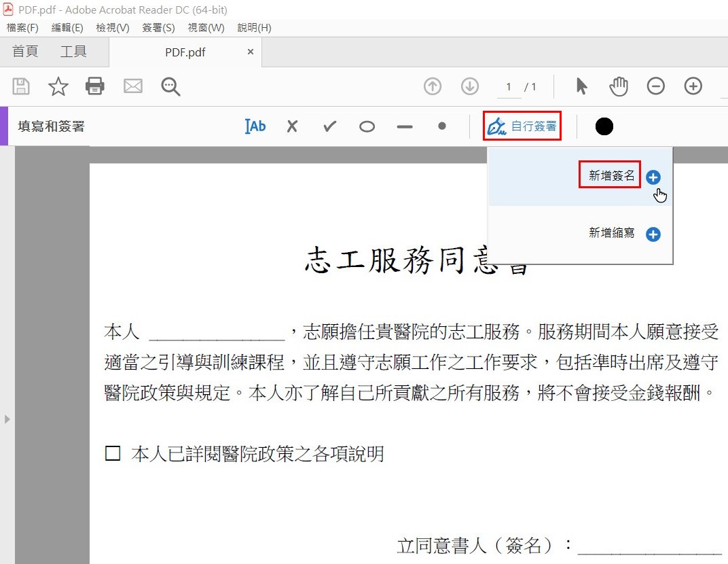
Task: Click the page number input field
Action: [509, 87]
